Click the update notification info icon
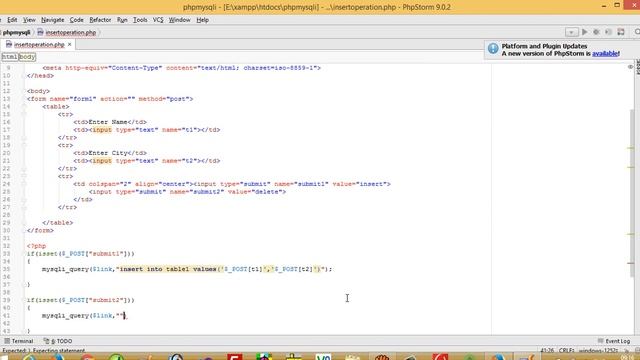Screen dimensions: 640x360 493,49
